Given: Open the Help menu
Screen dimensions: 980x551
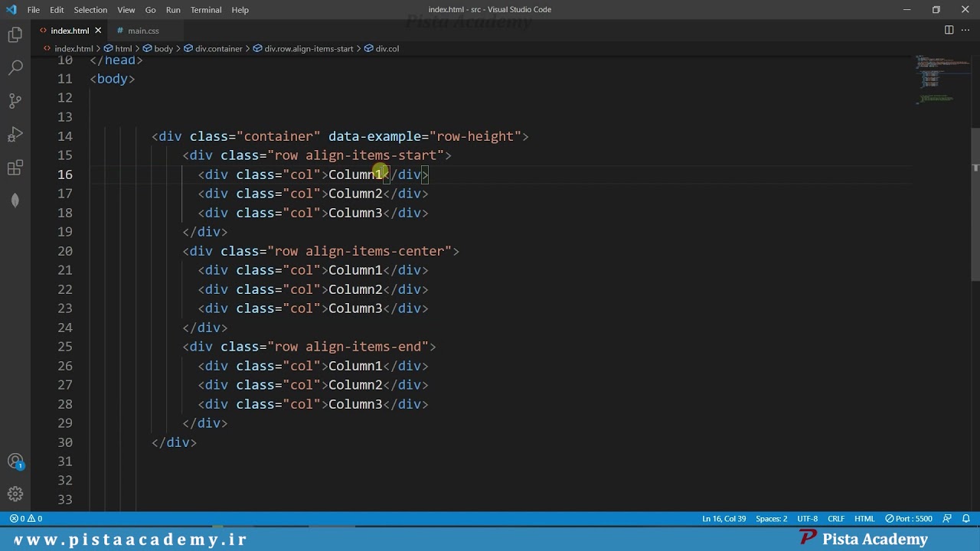Looking at the screenshot, I should [240, 9].
